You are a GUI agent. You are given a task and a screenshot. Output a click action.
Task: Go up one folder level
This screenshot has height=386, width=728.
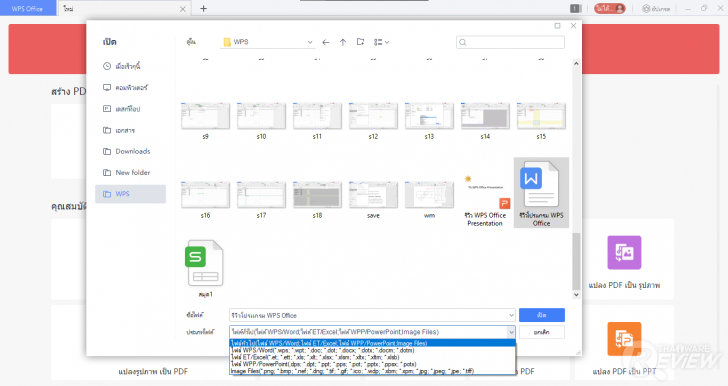343,42
